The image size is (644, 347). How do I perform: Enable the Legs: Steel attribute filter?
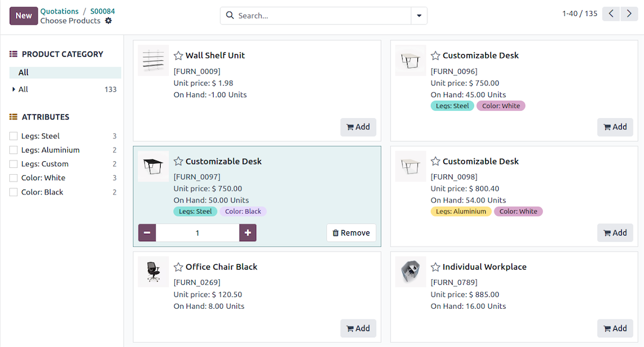point(14,136)
